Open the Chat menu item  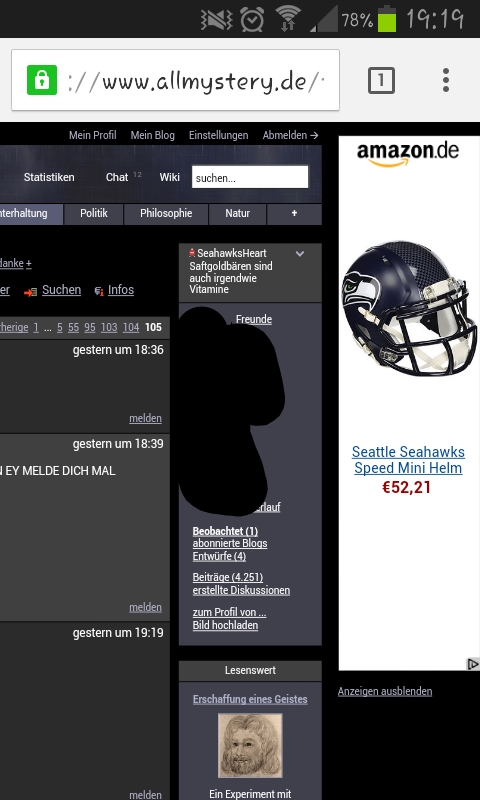pos(117,177)
